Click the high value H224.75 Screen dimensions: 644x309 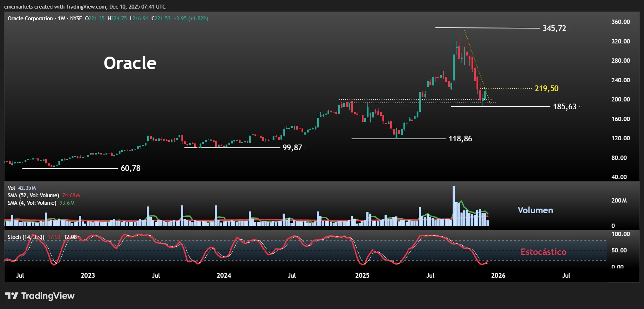click(117, 19)
